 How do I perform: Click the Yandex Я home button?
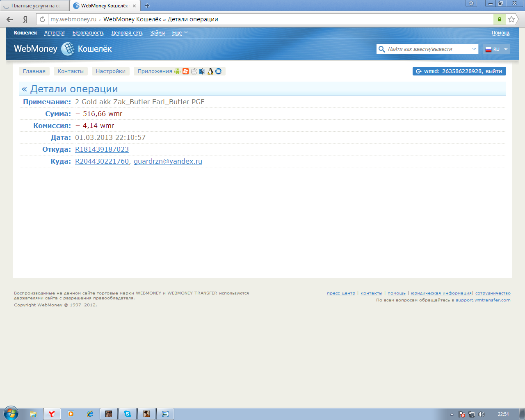point(25,19)
